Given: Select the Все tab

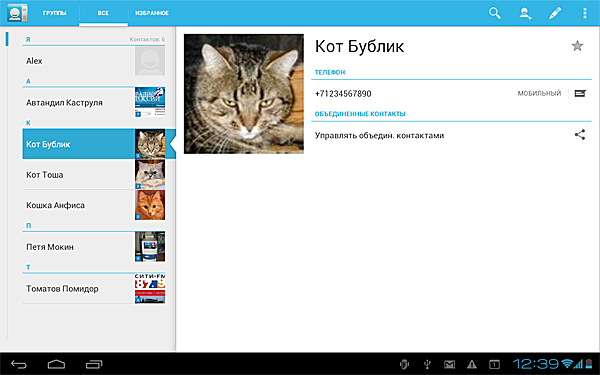Looking at the screenshot, I should pyautogui.click(x=103, y=13).
